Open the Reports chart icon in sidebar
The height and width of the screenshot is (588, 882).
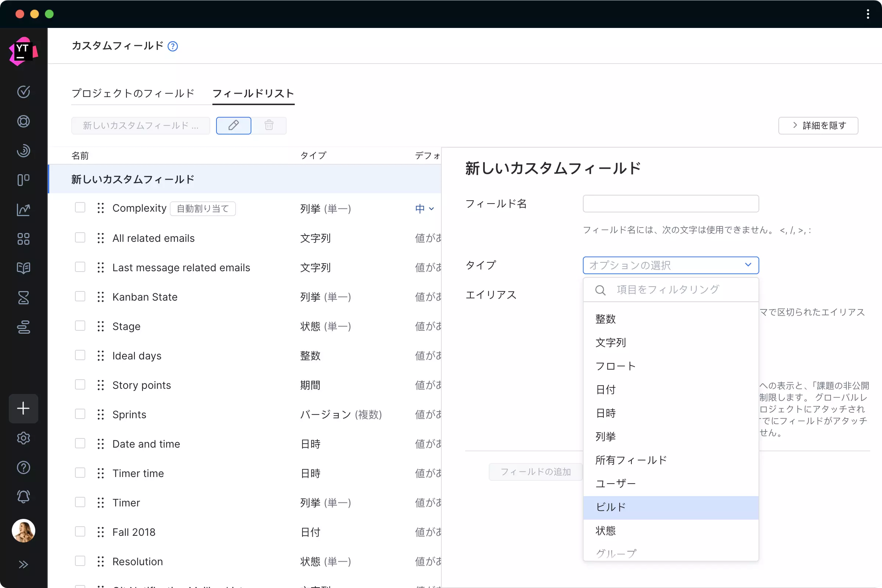[x=23, y=209]
